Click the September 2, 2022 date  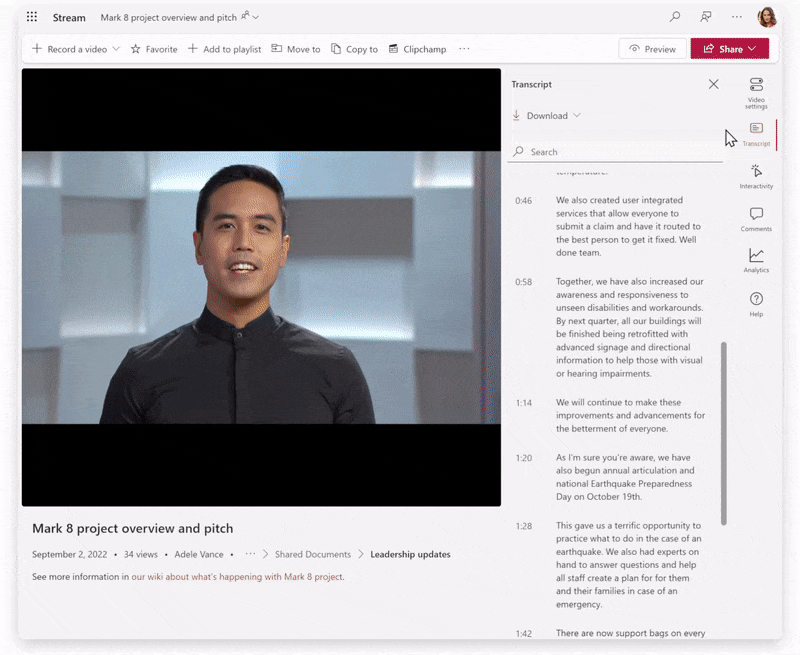point(69,554)
